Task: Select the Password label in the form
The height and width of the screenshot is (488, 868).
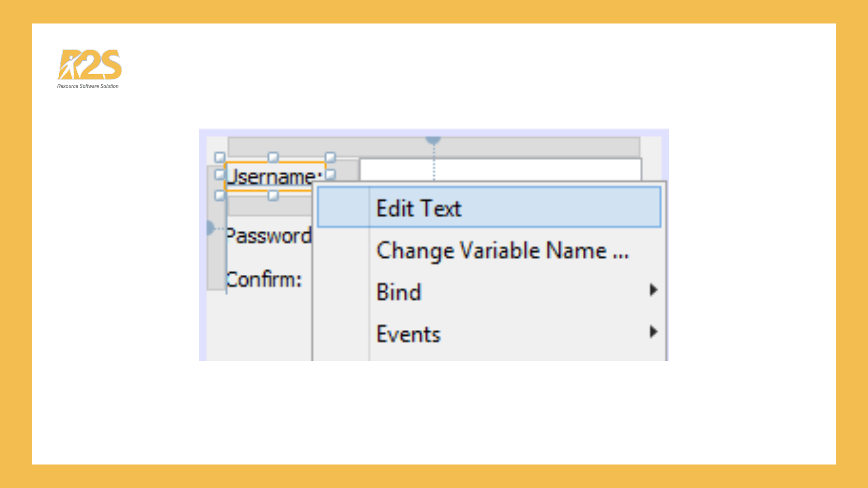Action: [x=269, y=236]
